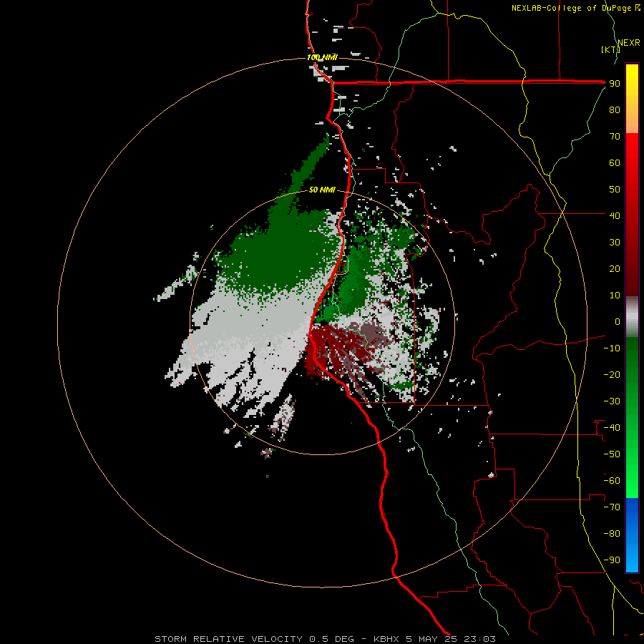Viewport: 644px width, 644px height.
Task: Click the 0 knot value on color scale
Action: pyautogui.click(x=618, y=321)
